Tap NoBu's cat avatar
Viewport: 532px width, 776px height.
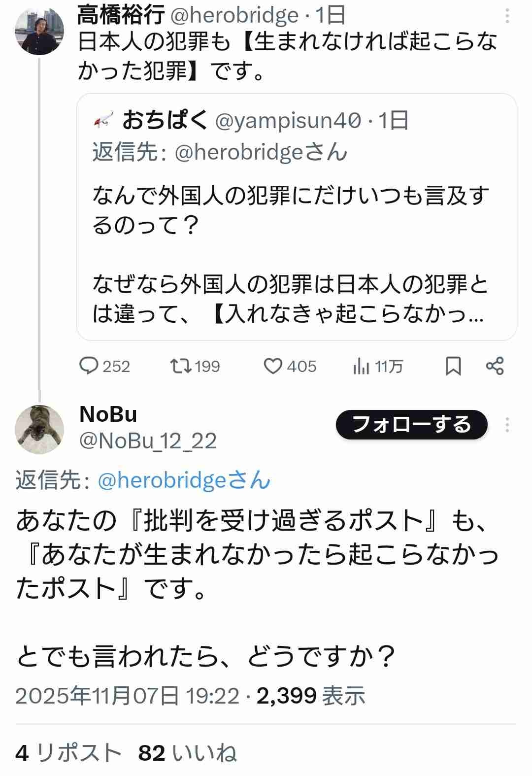(39, 429)
